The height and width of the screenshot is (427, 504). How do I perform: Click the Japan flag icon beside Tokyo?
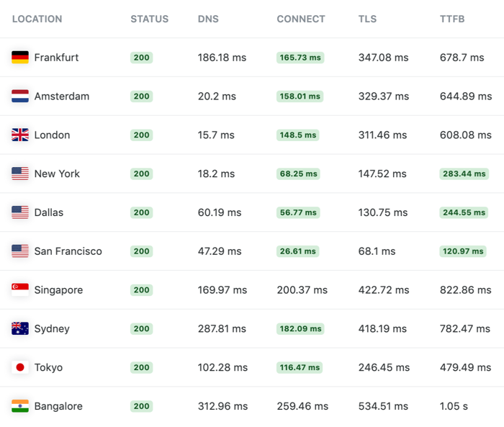point(20,368)
